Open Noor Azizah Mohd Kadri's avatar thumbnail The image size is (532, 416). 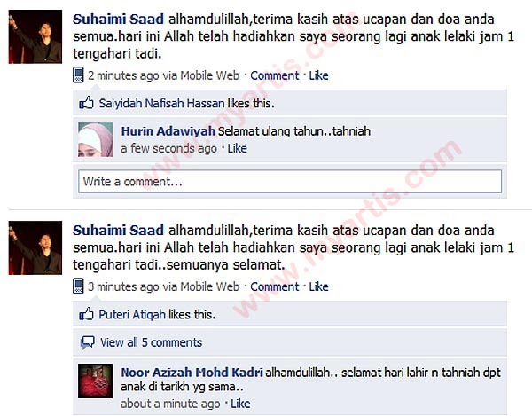[96, 381]
